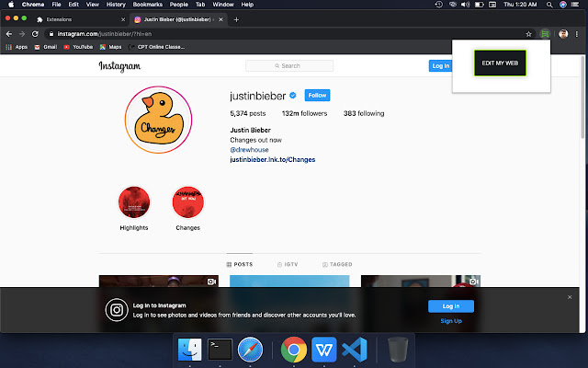
Task: Dismiss the Log in to Instagram banner
Action: [570, 297]
